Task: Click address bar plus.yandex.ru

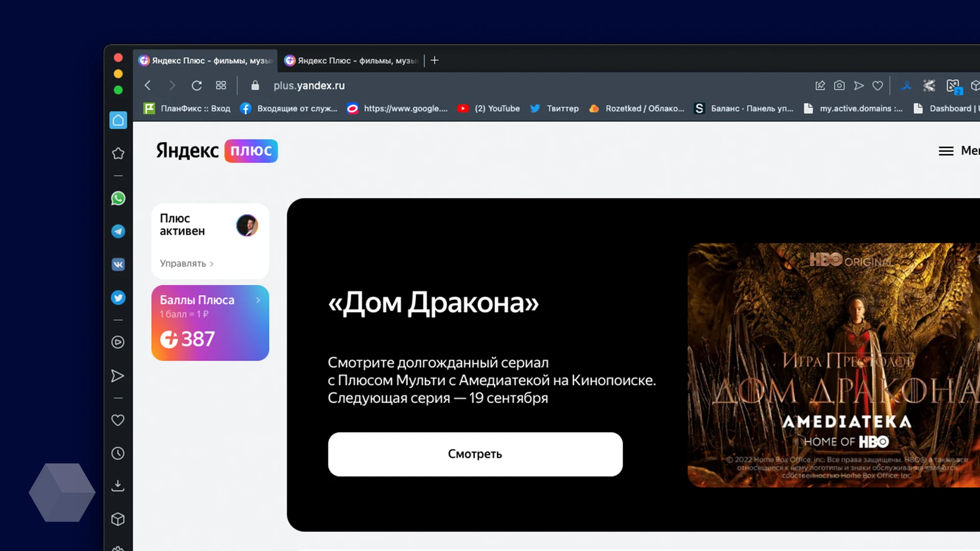Action: (x=309, y=85)
